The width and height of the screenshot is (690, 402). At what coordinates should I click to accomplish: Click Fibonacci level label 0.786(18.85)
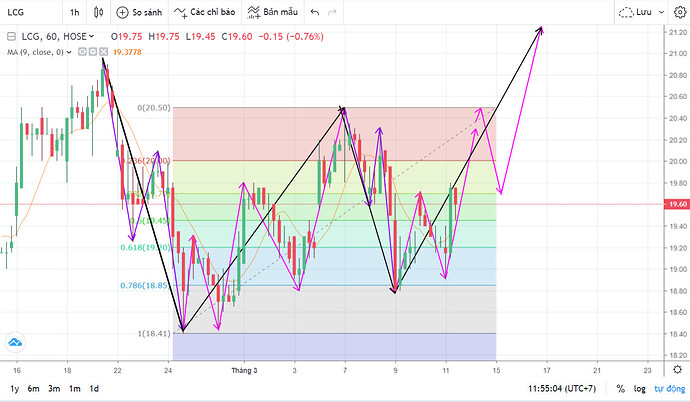click(x=144, y=285)
